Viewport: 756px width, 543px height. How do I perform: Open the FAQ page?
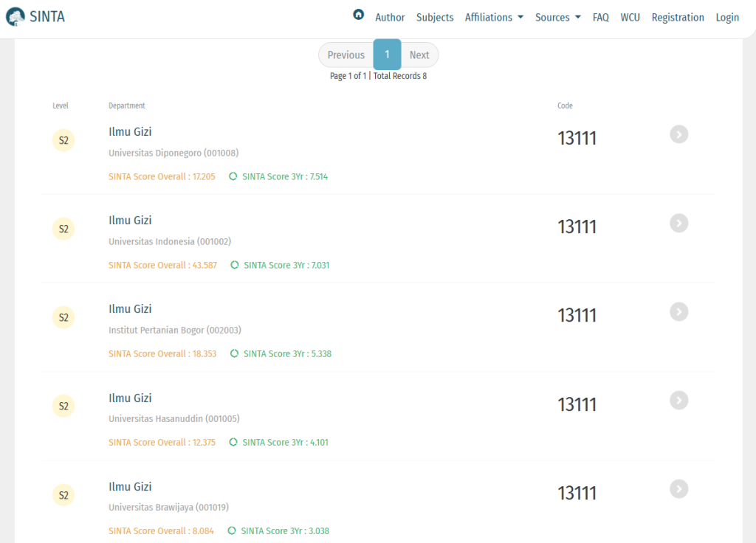pos(600,17)
